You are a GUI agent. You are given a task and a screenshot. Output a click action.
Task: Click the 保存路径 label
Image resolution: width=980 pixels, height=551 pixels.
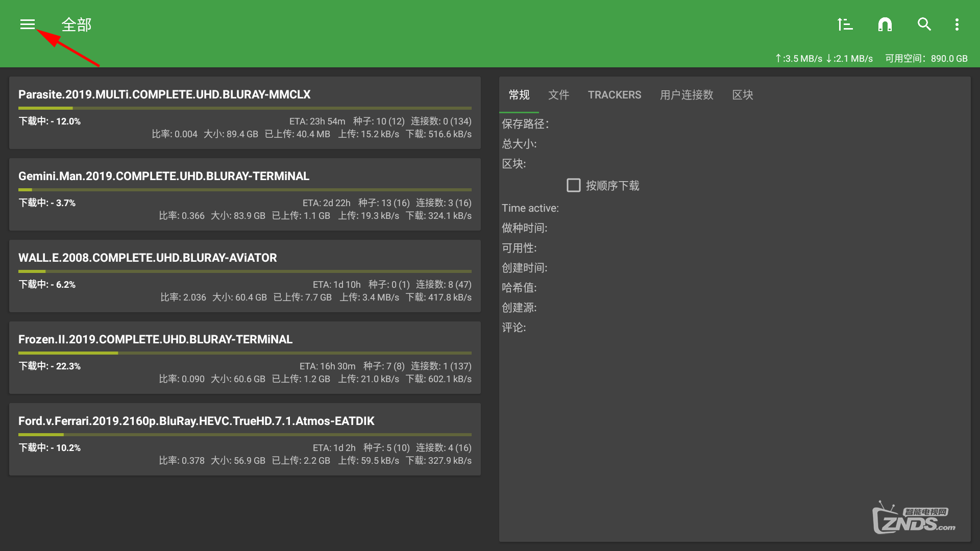pyautogui.click(x=525, y=124)
